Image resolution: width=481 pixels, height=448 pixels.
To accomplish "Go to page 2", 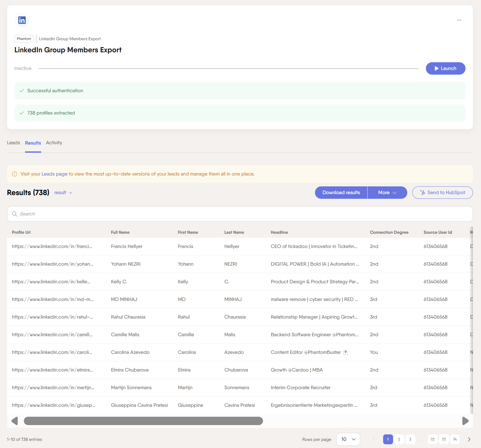I will pyautogui.click(x=399, y=439).
